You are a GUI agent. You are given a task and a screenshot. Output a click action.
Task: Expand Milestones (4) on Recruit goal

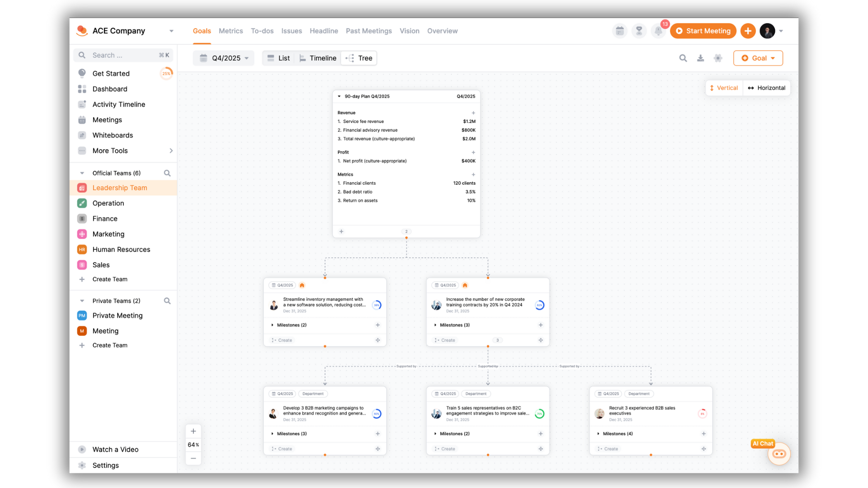tap(617, 433)
